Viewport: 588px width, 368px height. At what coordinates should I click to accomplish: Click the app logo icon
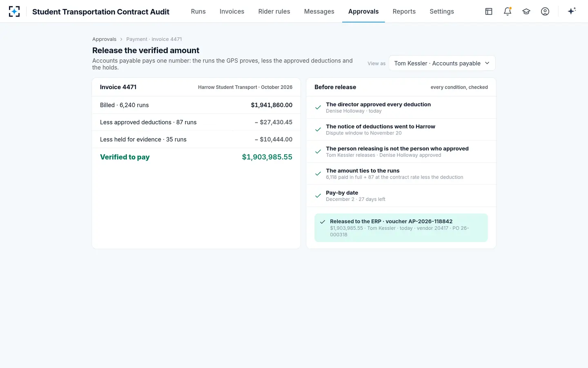[x=14, y=11]
